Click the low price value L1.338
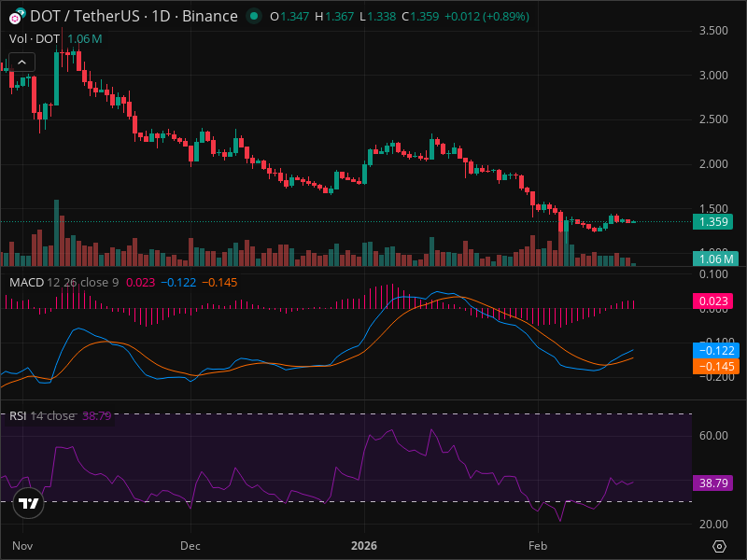 click(378, 17)
